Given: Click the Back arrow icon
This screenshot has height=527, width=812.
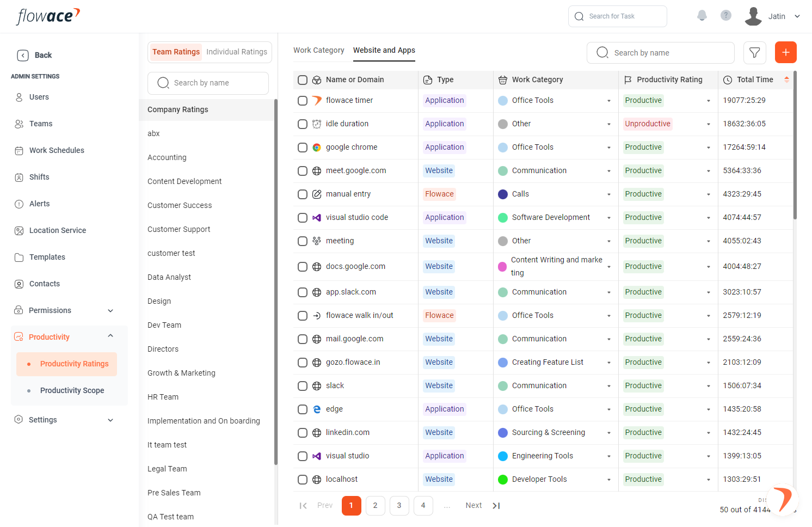Looking at the screenshot, I should click(23, 55).
